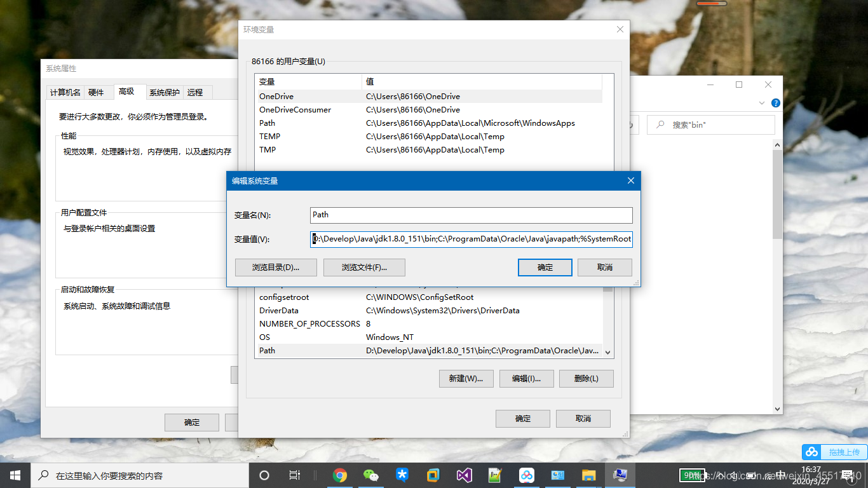The image size is (868, 488).
Task: Close the 环境变量 dialog with X
Action: pos(620,29)
